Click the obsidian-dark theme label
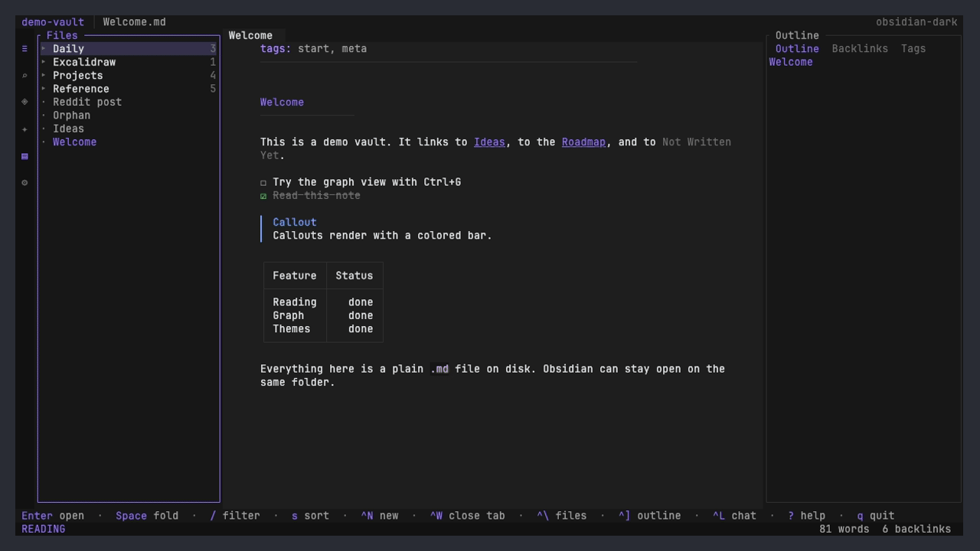Image resolution: width=980 pixels, height=551 pixels. (916, 21)
